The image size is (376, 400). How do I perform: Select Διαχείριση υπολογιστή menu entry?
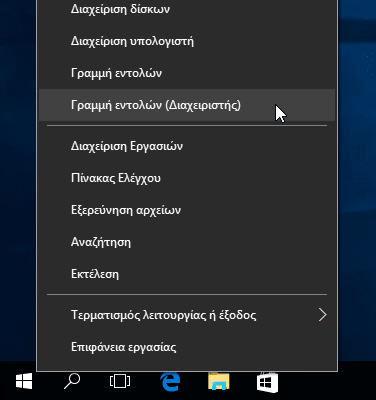click(187, 41)
